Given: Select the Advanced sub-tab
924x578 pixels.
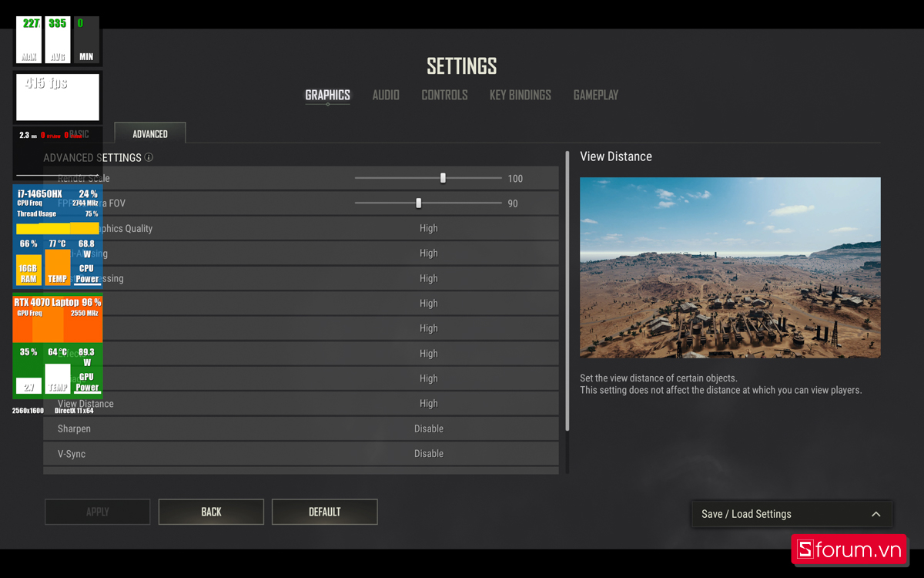Looking at the screenshot, I should tap(150, 133).
